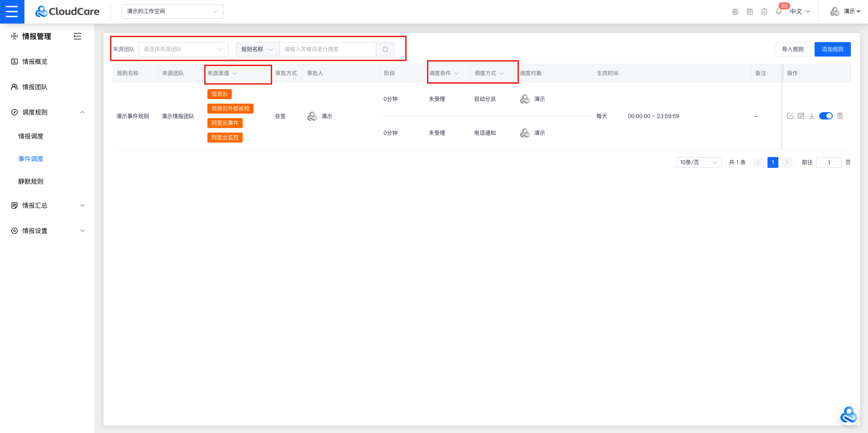Click the download icon in the 操作 column
The image size is (868, 433).
812,116
